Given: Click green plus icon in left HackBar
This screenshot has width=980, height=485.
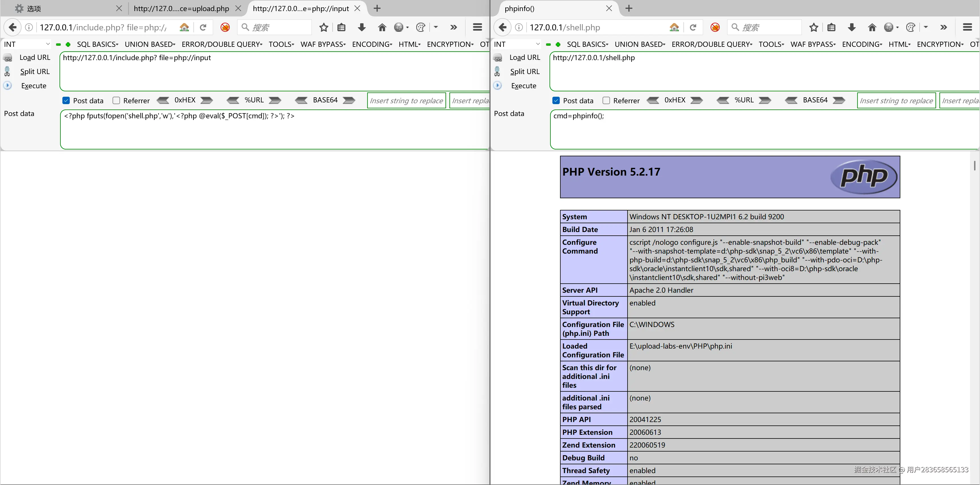Looking at the screenshot, I should pos(68,45).
